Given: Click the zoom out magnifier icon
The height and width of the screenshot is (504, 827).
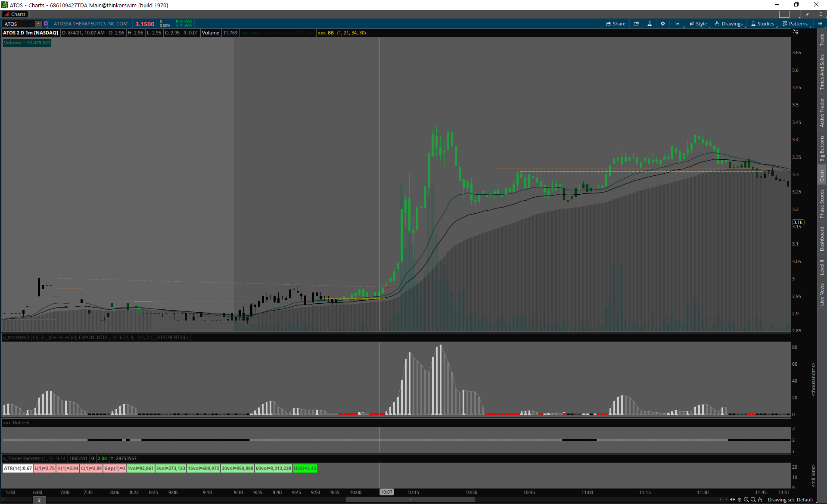Looking at the screenshot, I should [753, 500].
